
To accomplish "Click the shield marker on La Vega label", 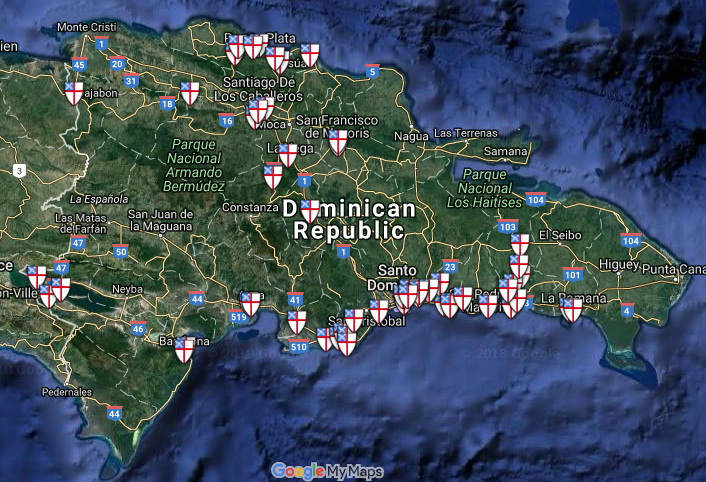I will [288, 155].
